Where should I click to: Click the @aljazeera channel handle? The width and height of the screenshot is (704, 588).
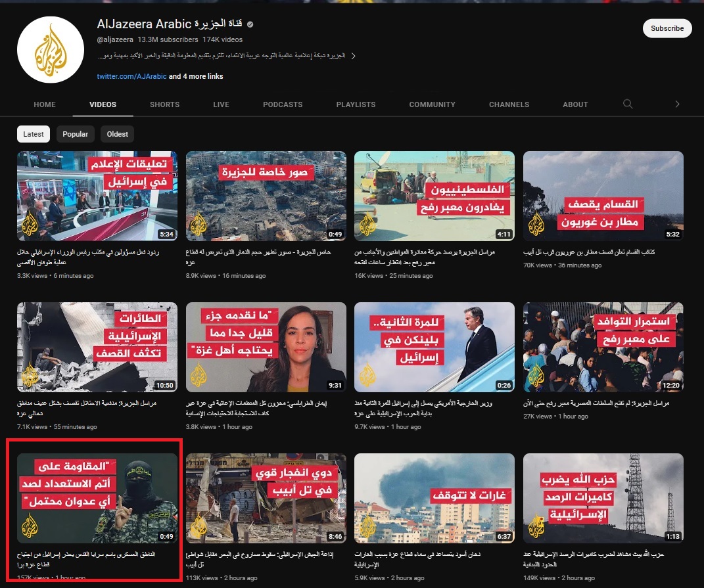coord(115,39)
